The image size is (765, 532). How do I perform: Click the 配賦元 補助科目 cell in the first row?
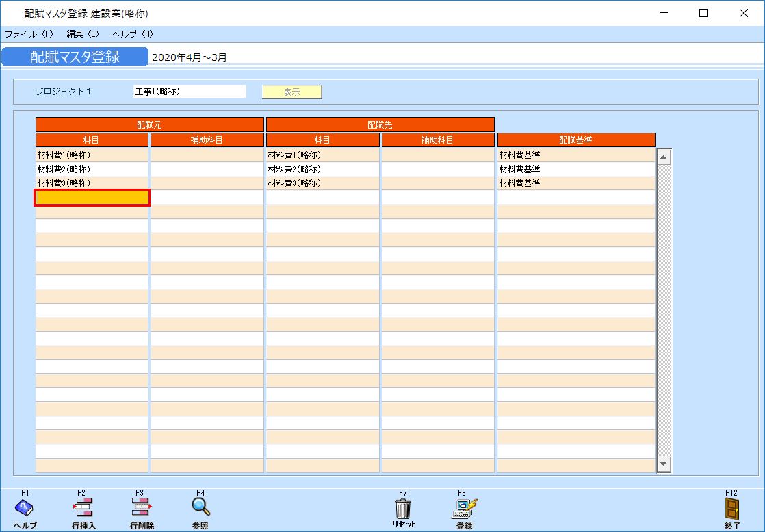coord(207,155)
